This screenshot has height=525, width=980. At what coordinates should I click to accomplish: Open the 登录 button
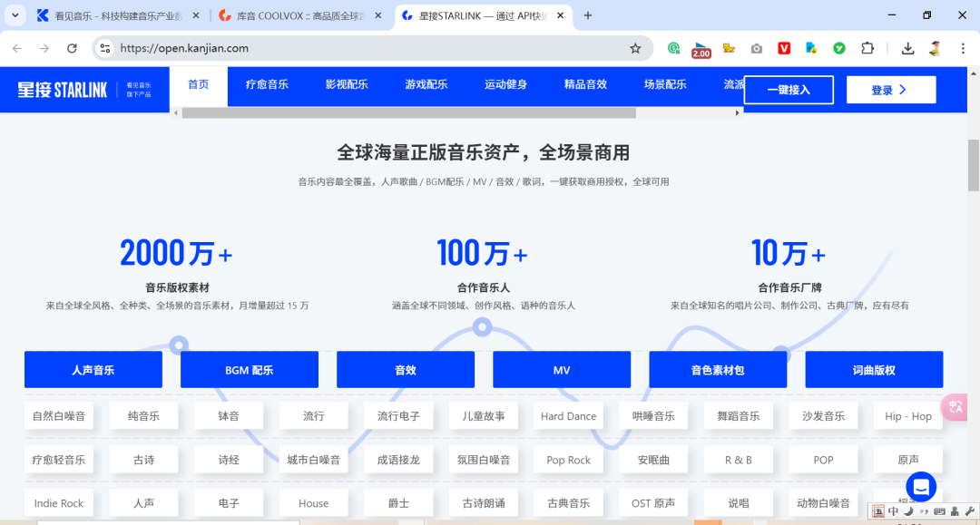point(890,90)
